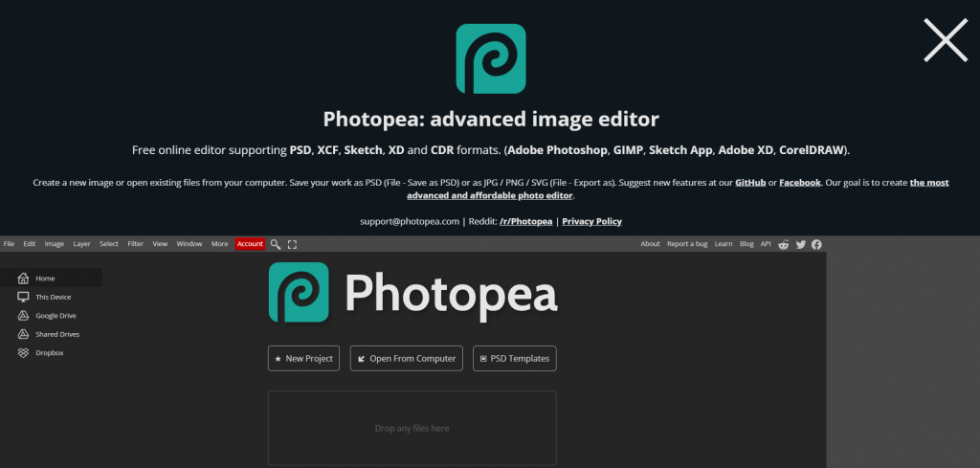Open the search magnifier icon
The height and width of the screenshot is (468, 980).
point(275,244)
